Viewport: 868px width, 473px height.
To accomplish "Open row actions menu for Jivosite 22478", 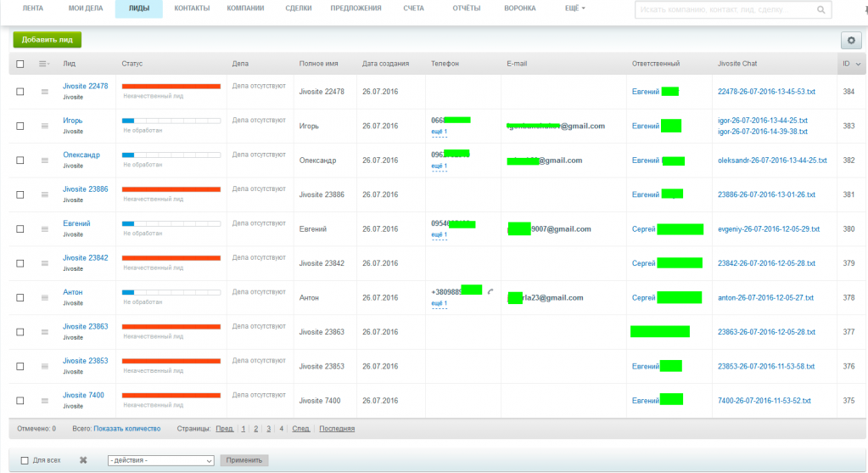I will pos(45,92).
